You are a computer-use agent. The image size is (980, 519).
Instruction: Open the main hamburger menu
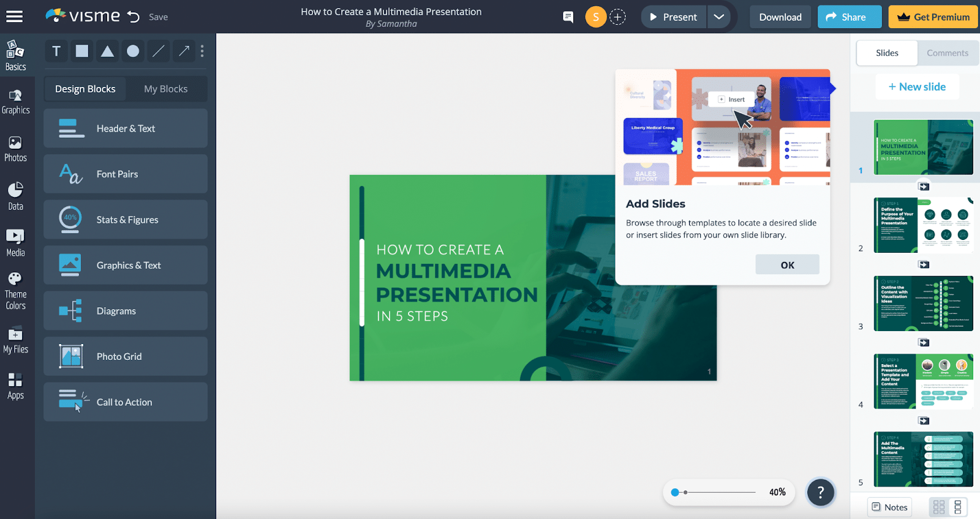pyautogui.click(x=15, y=17)
